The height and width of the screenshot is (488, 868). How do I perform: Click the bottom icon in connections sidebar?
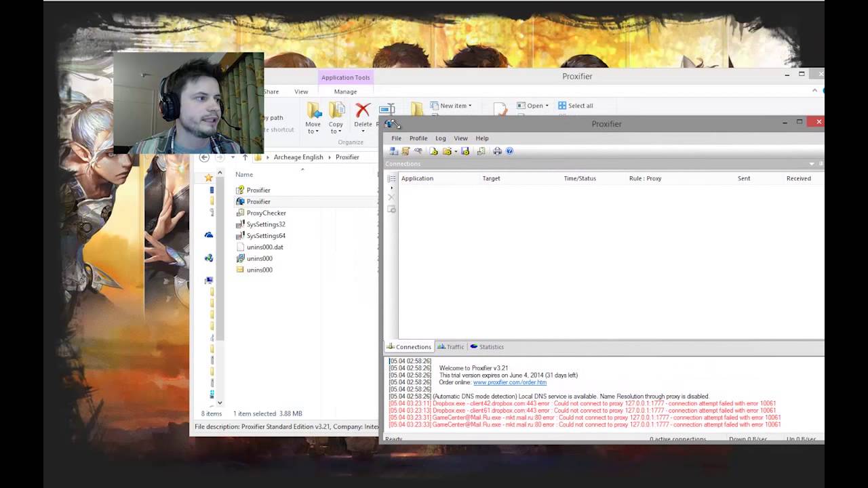coord(391,209)
